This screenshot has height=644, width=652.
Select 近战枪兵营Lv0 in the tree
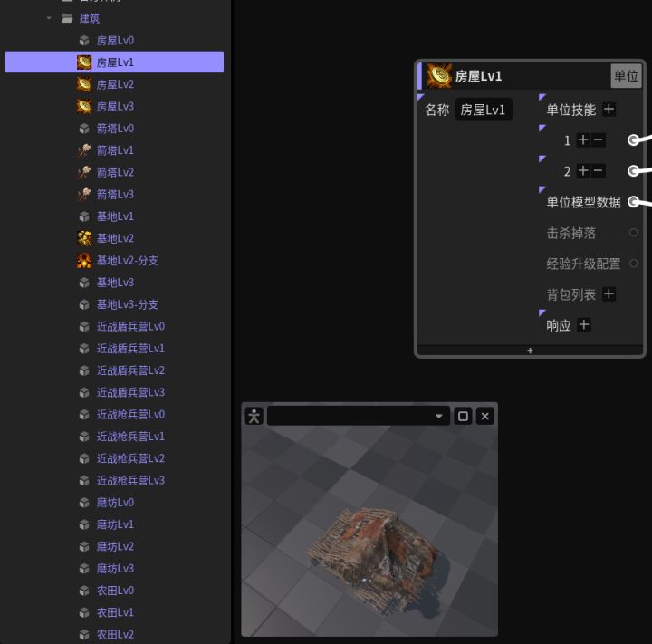point(130,414)
